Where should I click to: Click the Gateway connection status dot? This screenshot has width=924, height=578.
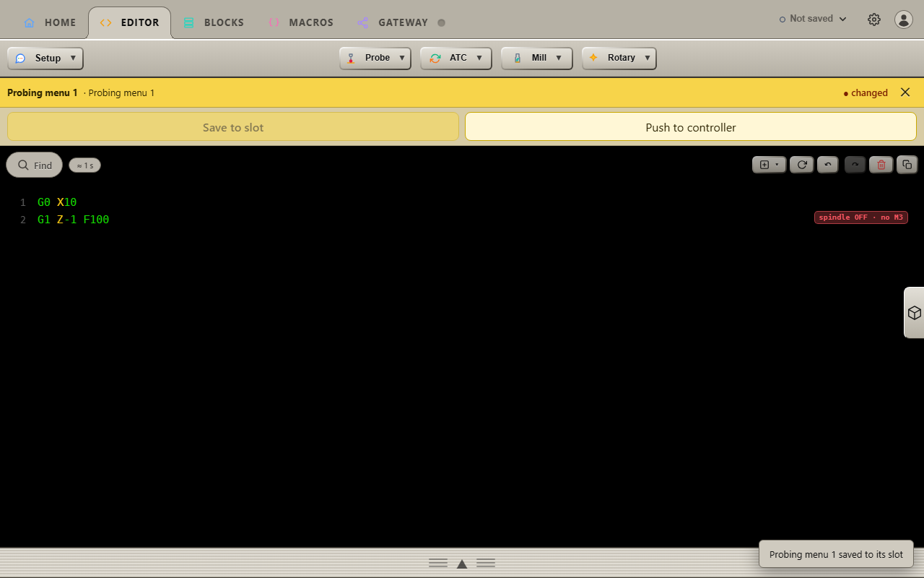click(x=442, y=22)
